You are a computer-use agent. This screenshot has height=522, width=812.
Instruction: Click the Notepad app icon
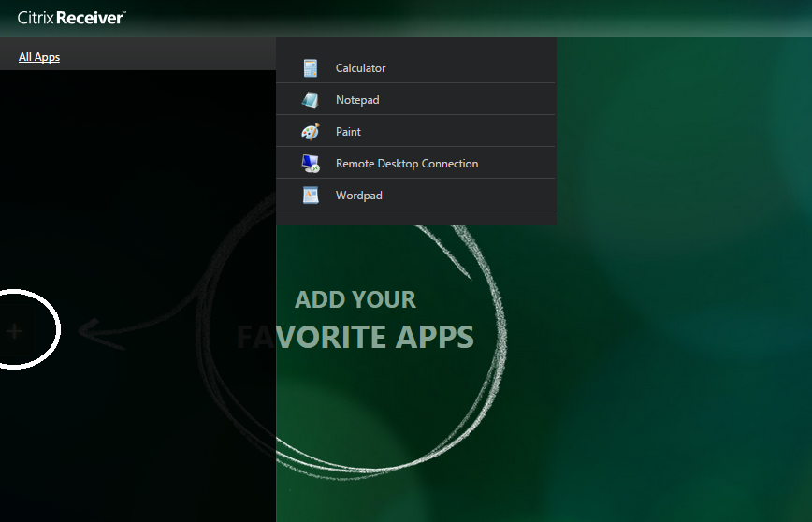[311, 99]
